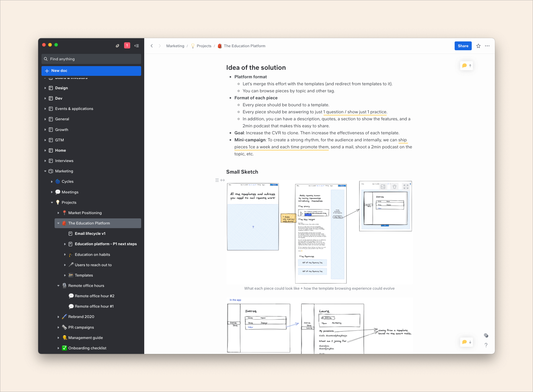Expand the PR campaigns node
This screenshot has width=533, height=392.
[58, 327]
